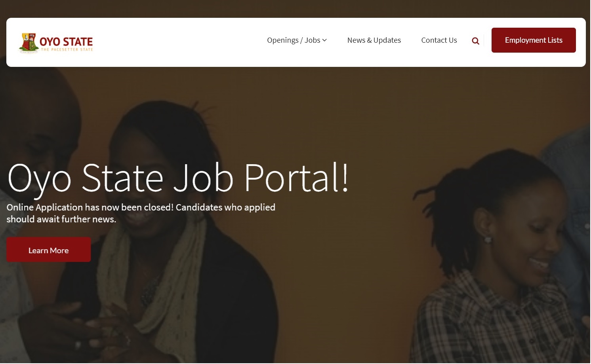Click the vertical divider next to search icon

tap(484, 40)
